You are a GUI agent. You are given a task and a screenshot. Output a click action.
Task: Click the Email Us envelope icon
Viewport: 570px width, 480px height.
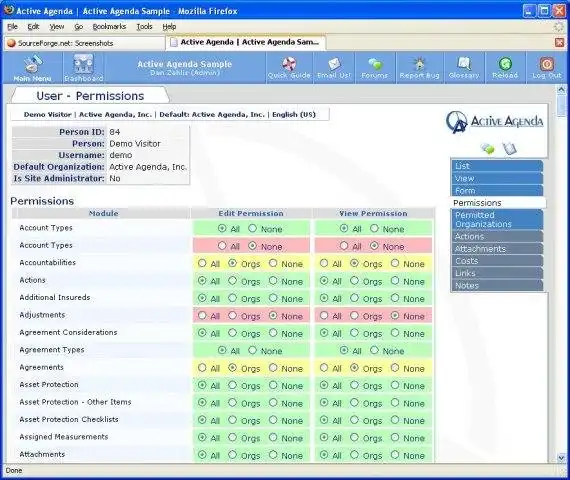[x=334, y=64]
